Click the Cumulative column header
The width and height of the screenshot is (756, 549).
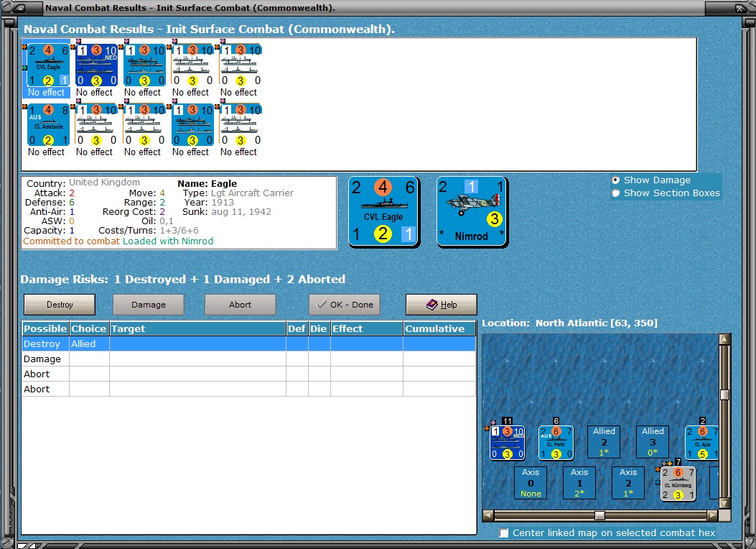439,328
